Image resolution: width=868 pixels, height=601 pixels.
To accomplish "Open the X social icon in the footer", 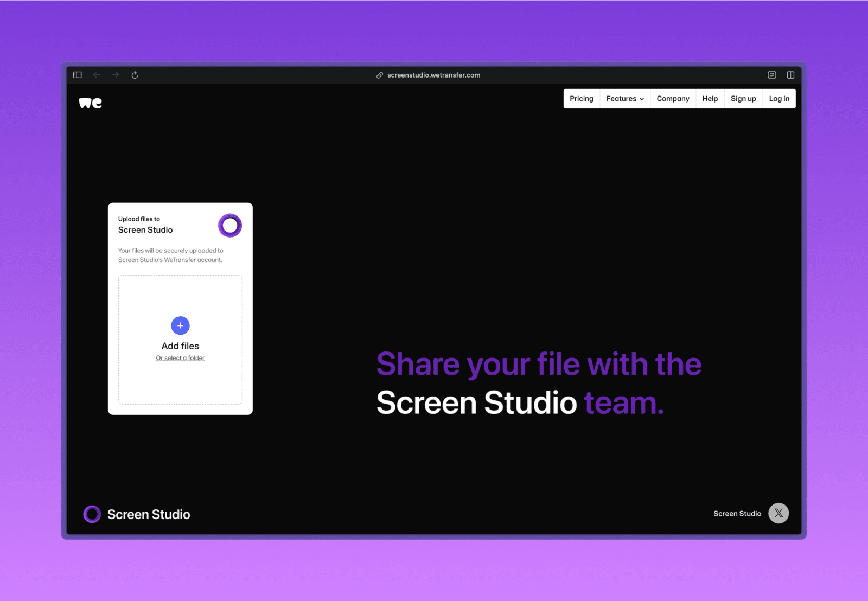I will (x=778, y=513).
